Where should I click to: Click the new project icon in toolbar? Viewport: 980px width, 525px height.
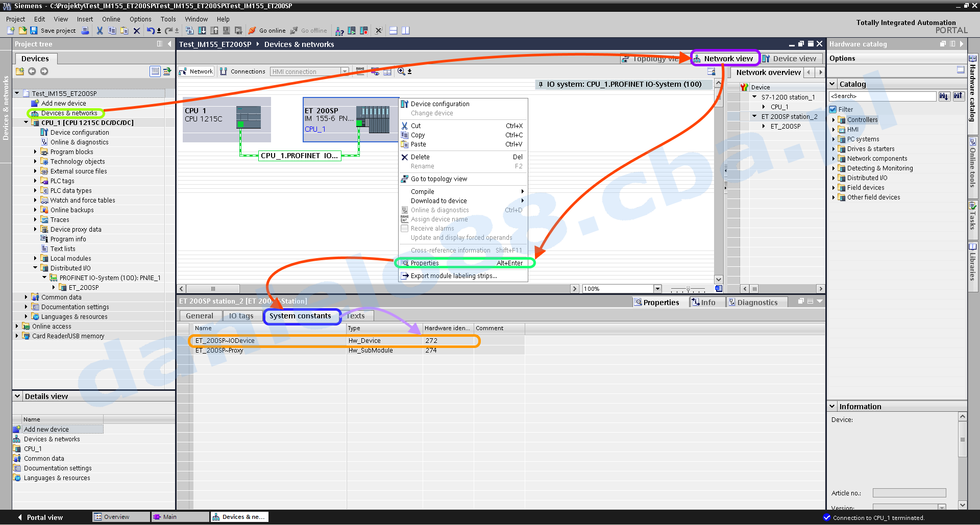click(x=11, y=31)
